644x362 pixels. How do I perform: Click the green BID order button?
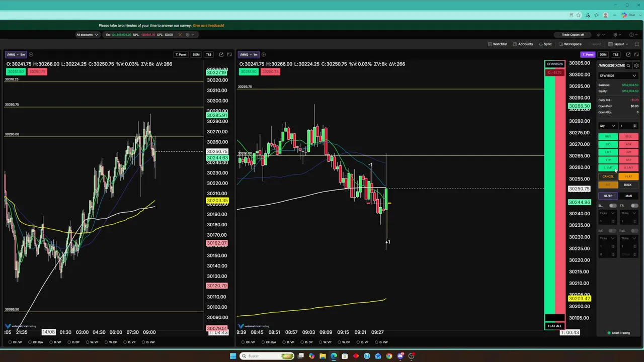point(608,145)
